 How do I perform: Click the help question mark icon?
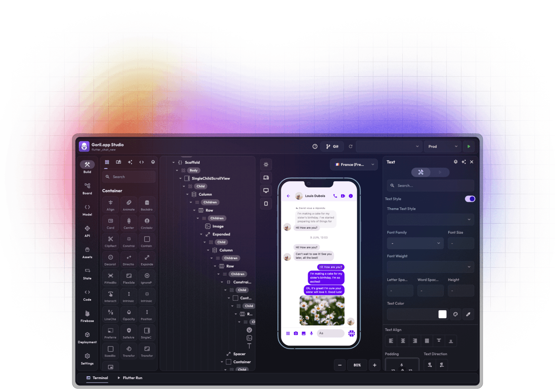315,146
